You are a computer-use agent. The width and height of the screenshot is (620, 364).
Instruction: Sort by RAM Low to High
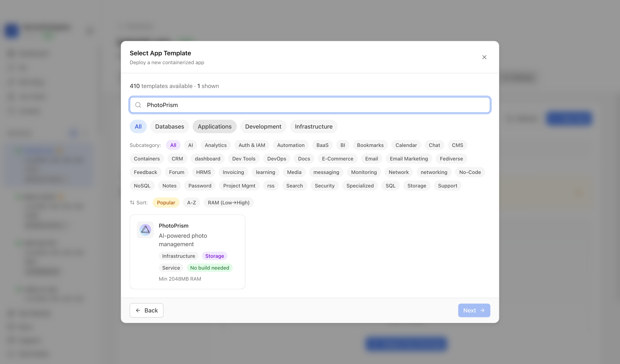228,202
